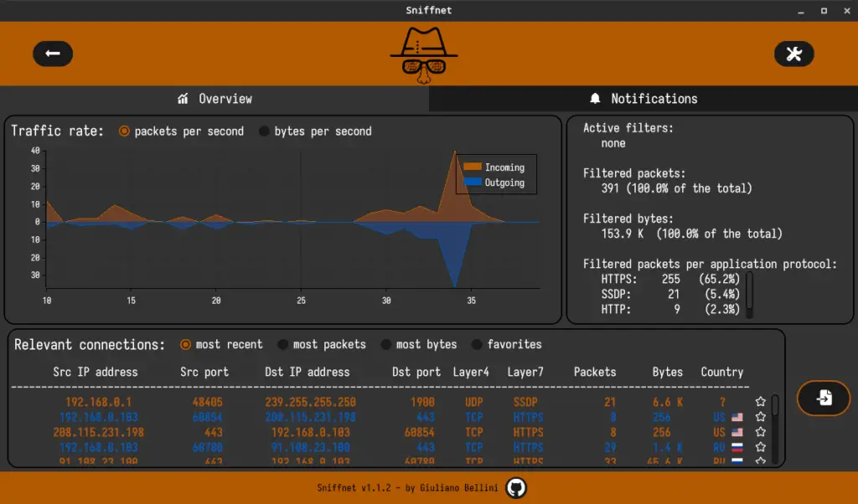
Task: Click the 'Bytes' column header
Action: 668,373
